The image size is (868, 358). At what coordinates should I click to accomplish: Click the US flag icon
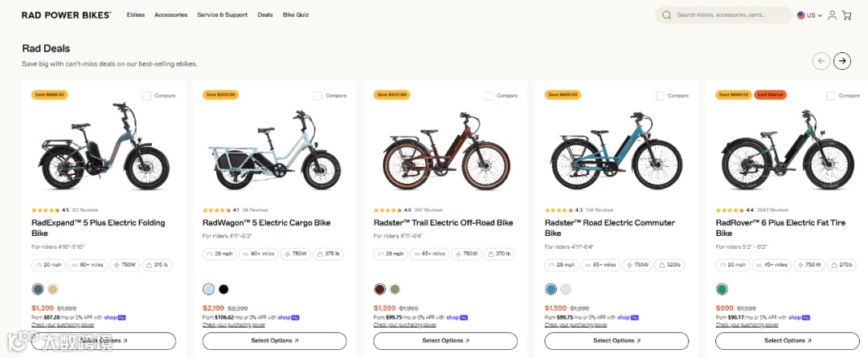coord(801,15)
